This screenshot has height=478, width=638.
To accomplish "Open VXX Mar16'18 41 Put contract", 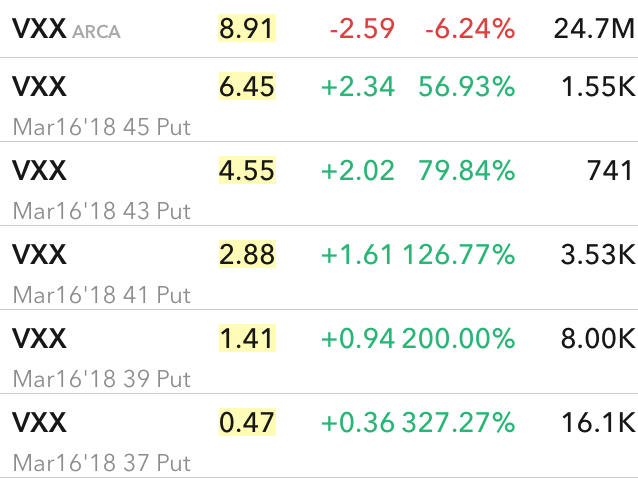I will click(x=319, y=268).
